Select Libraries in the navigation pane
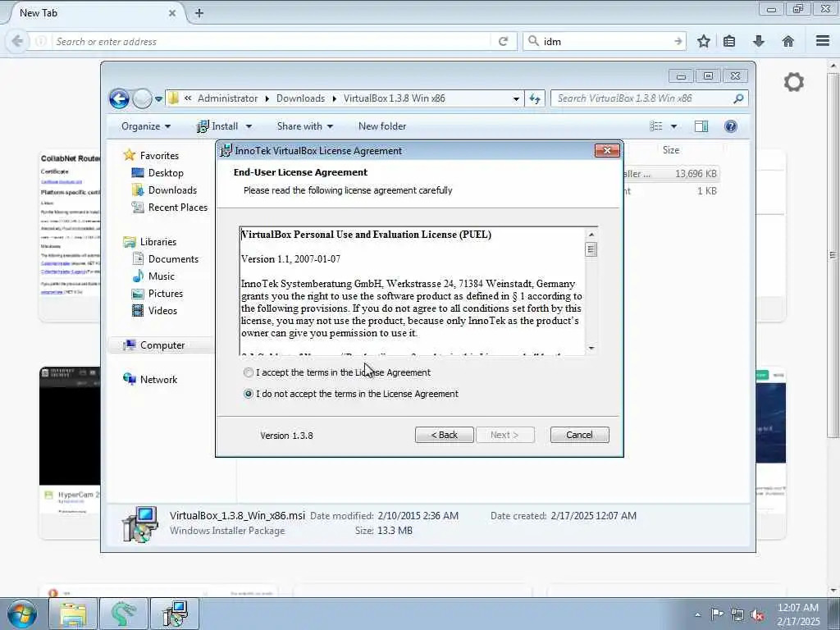The width and height of the screenshot is (840, 630). click(x=158, y=242)
